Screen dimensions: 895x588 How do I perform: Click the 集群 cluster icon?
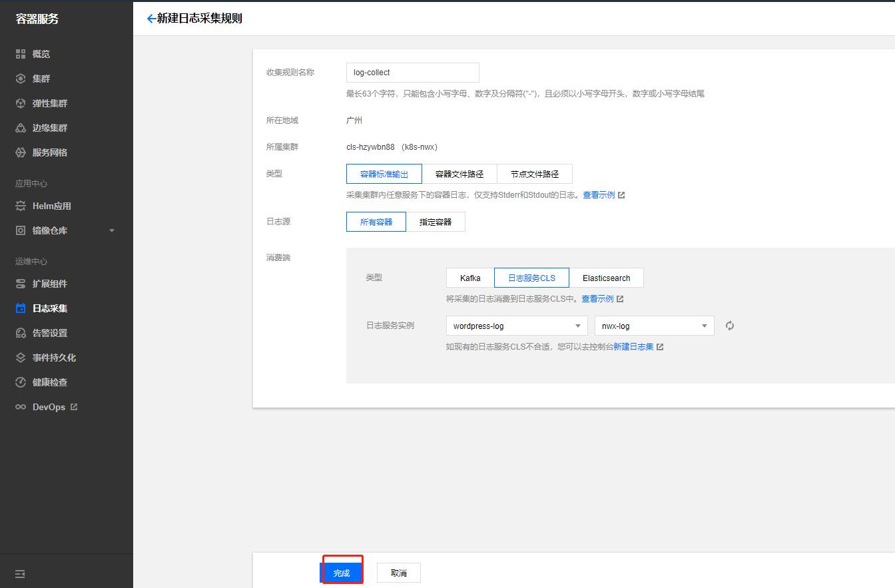(20, 79)
